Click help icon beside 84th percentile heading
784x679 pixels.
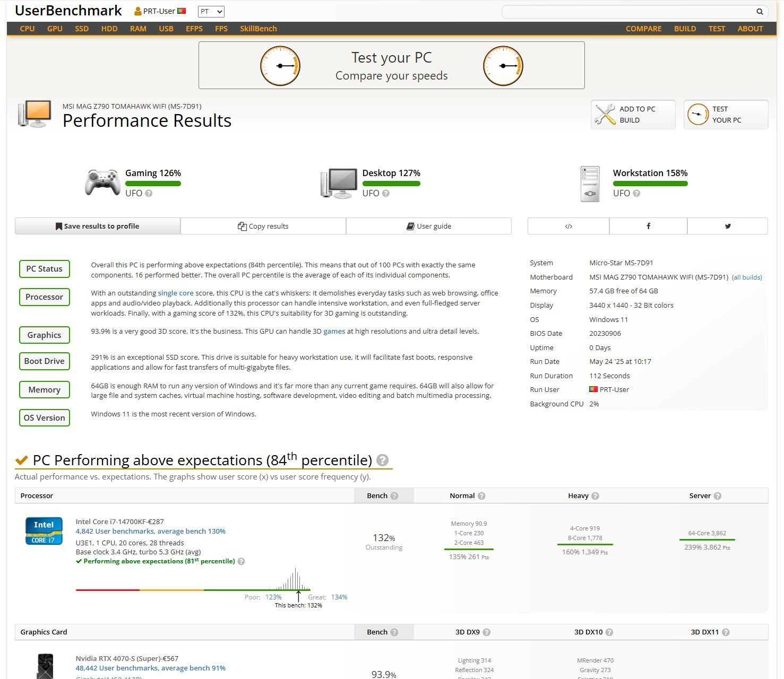point(382,460)
